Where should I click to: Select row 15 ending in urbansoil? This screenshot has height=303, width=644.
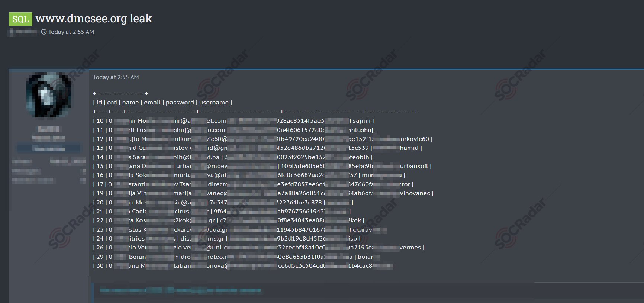pos(262,166)
